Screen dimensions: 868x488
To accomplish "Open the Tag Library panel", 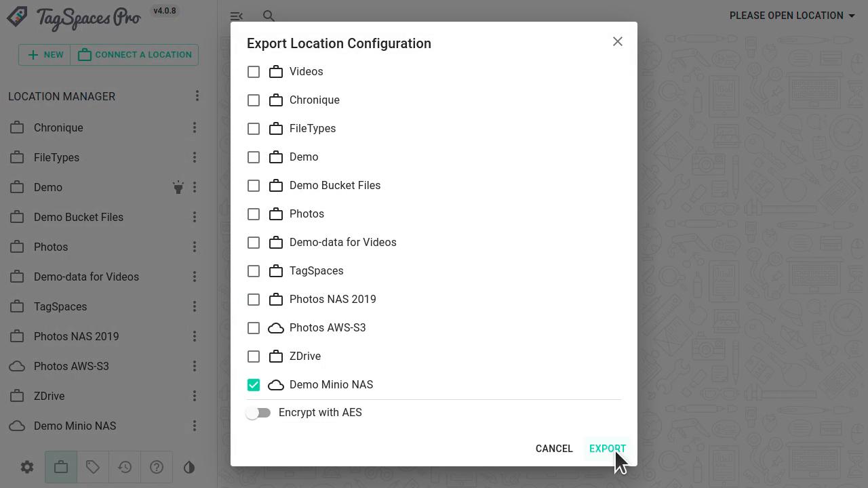I will (93, 467).
